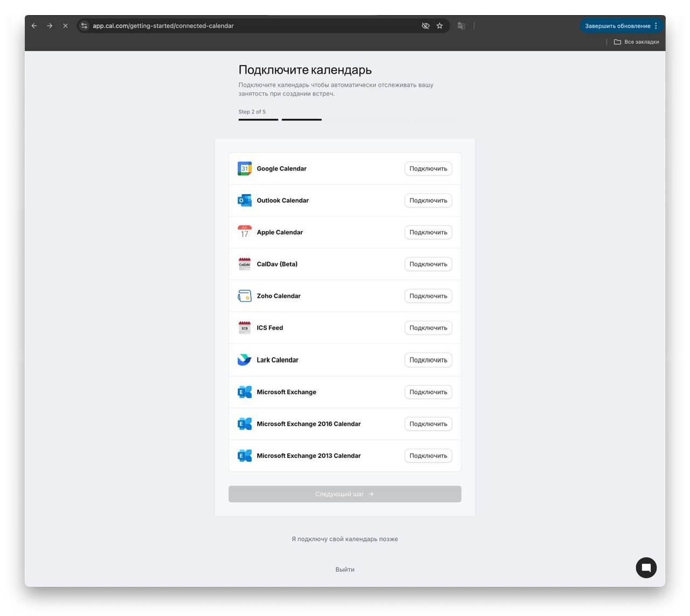Viewport: 690px width, 616px height.
Task: Click the Google Calendar label
Action: [x=281, y=169]
